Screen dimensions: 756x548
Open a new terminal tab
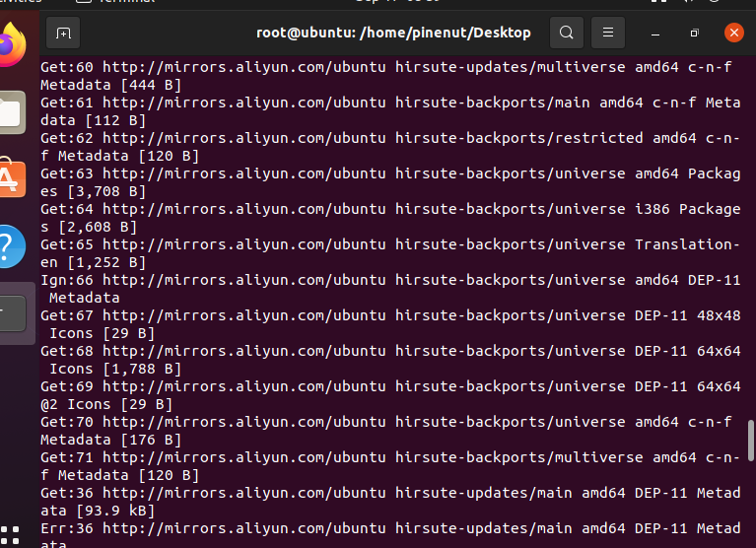63,33
